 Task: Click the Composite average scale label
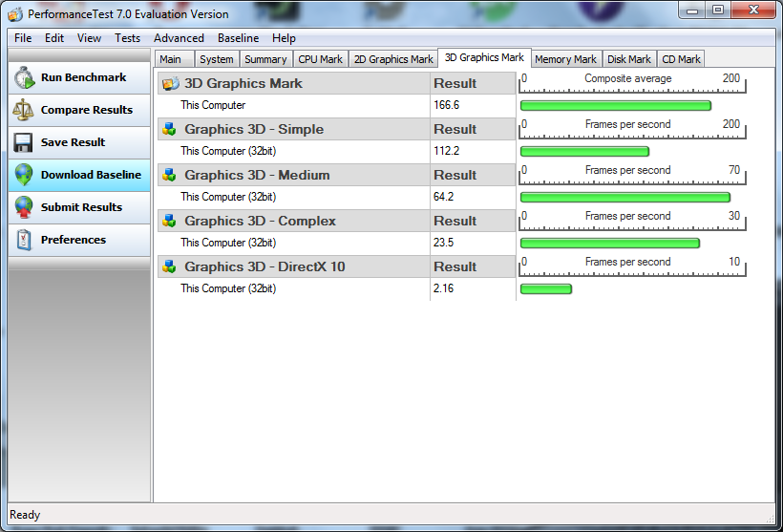click(x=627, y=78)
